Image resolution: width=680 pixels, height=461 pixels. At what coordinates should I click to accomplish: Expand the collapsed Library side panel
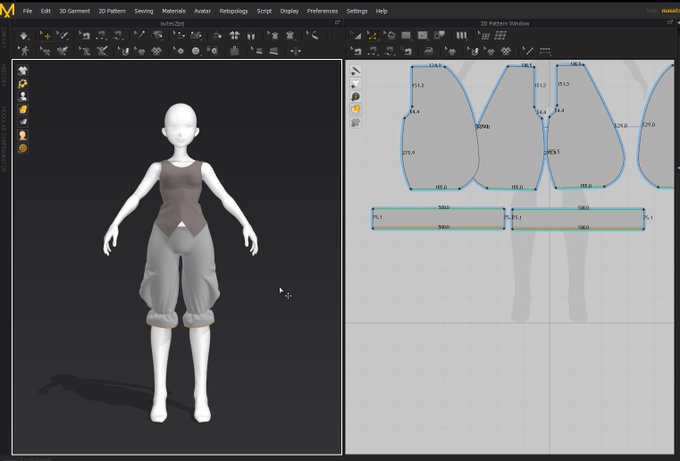(4, 36)
